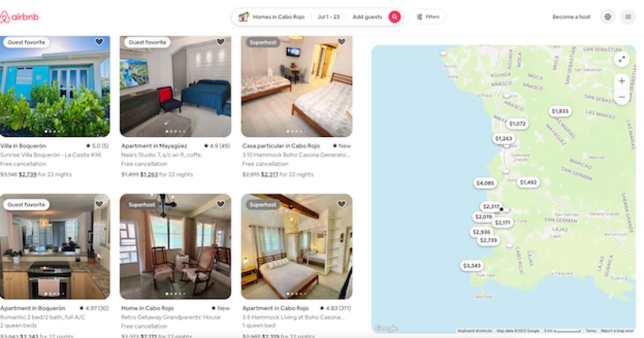The width and height of the screenshot is (644, 338).
Task: Zoom out on the map
Action: (621, 97)
